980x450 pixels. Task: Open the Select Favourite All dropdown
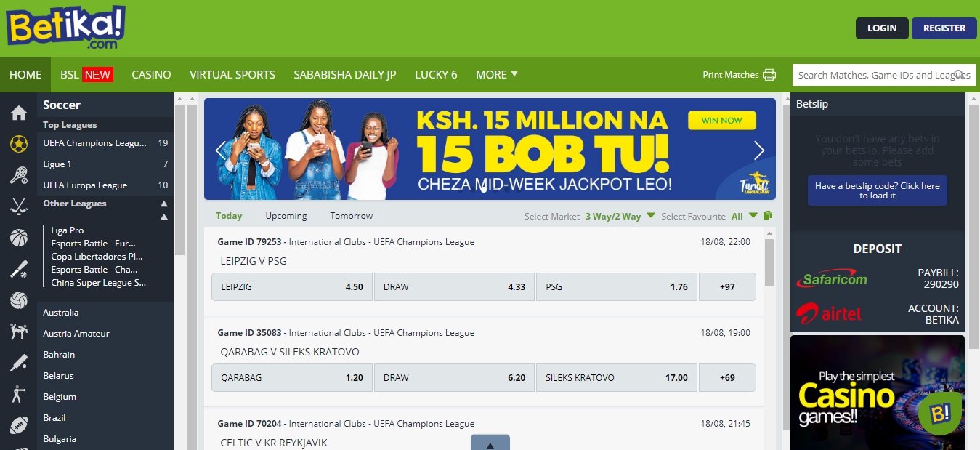pos(745,216)
